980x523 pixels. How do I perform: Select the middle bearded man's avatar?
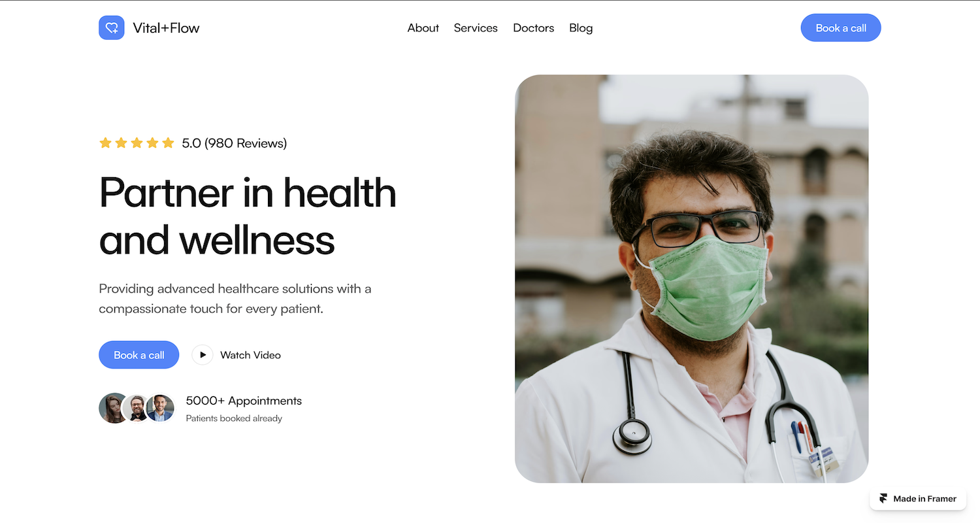pyautogui.click(x=137, y=408)
